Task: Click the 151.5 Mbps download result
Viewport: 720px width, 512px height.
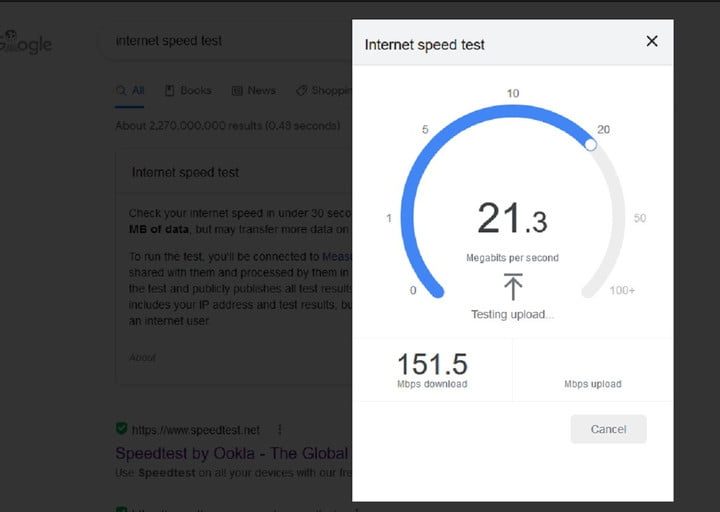Action: (432, 369)
